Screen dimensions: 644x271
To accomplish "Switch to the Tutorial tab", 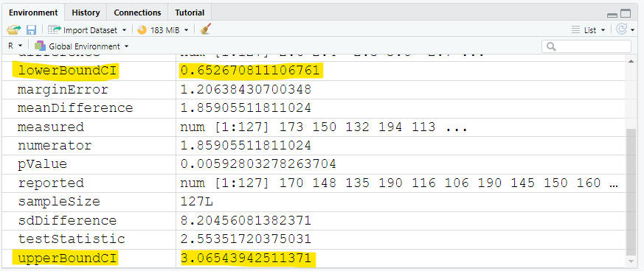I will (190, 13).
